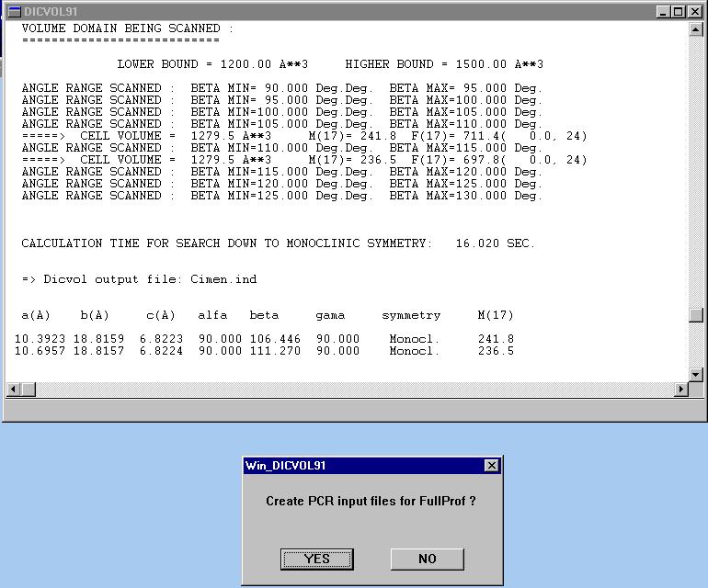Click the vertical scrollbar down arrow
This screenshot has width=708, height=588.
(696, 374)
